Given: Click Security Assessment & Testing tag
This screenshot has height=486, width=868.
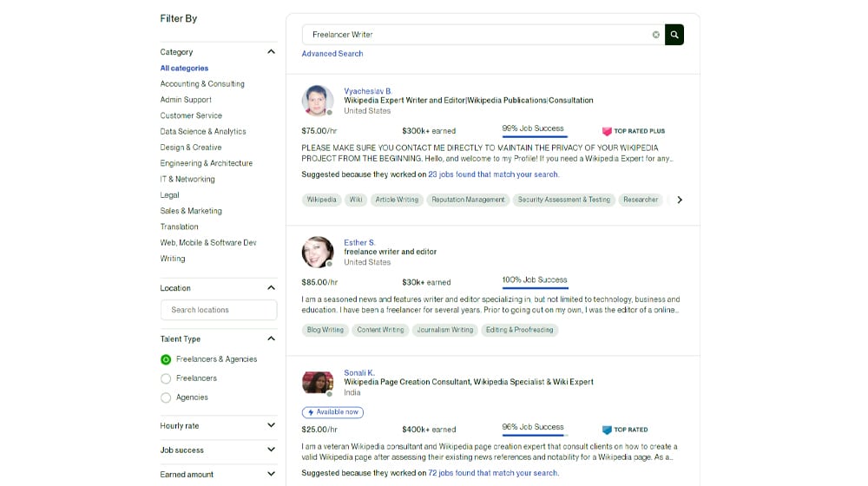Looking at the screenshot, I should (563, 200).
